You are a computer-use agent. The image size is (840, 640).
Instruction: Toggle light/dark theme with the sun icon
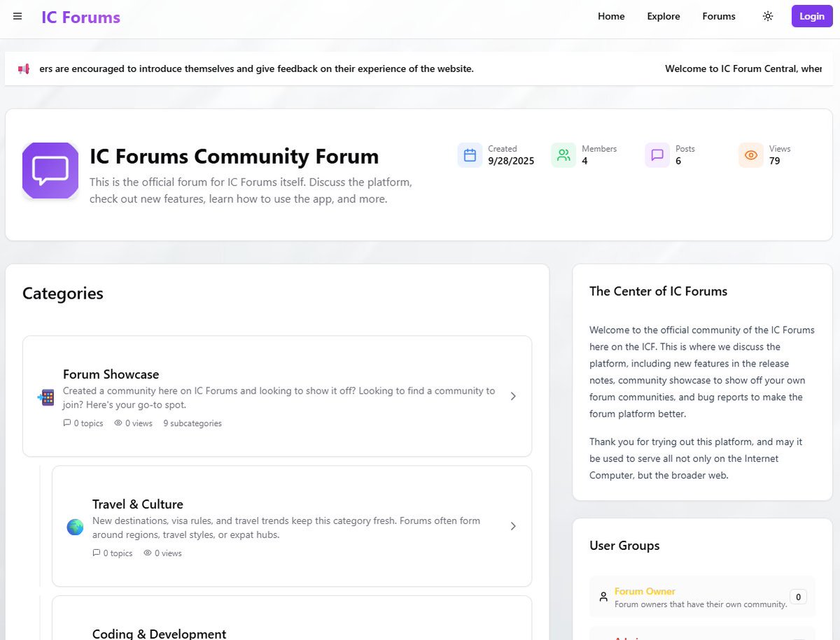pos(767,16)
